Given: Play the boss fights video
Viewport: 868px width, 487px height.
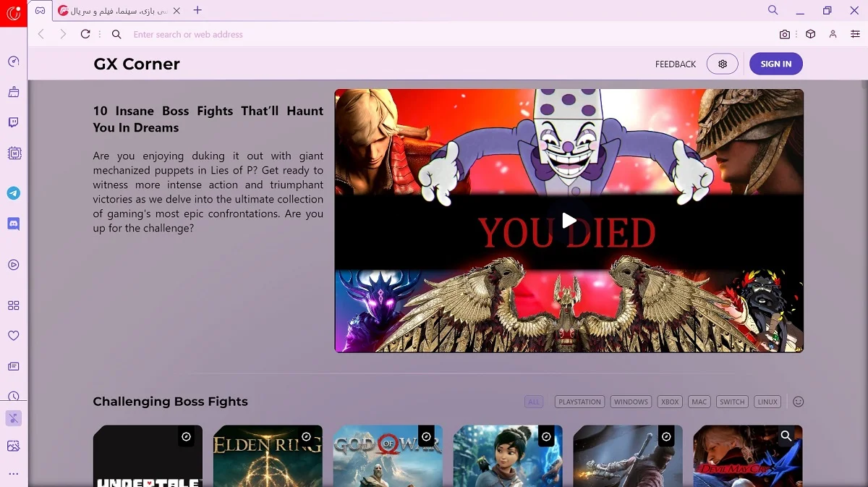Looking at the screenshot, I should pos(569,221).
